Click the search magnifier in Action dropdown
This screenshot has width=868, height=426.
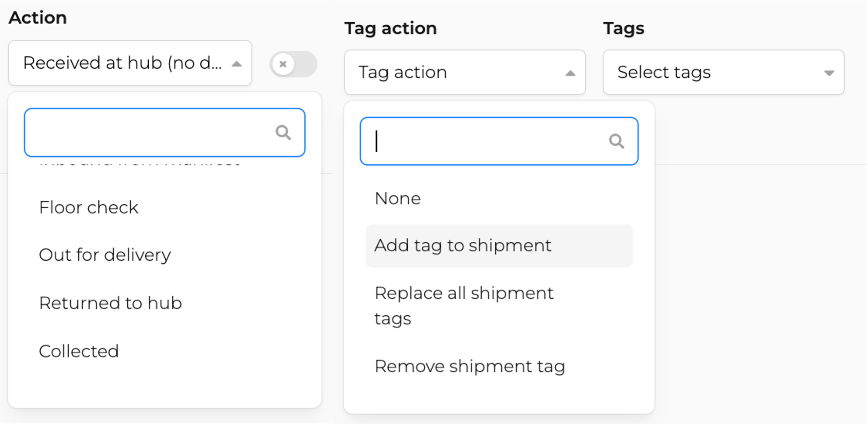tap(283, 132)
